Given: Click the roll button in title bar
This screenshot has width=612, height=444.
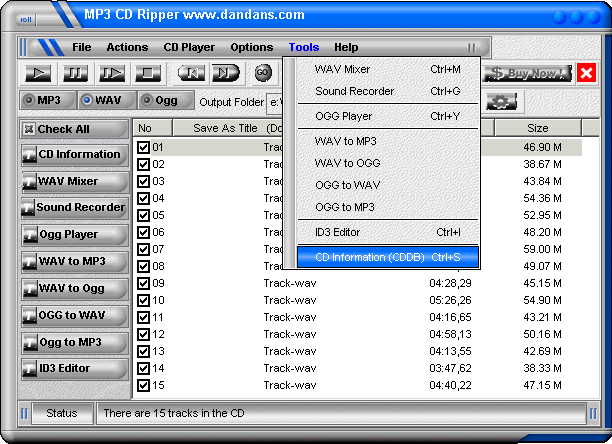Looking at the screenshot, I should [x=26, y=20].
